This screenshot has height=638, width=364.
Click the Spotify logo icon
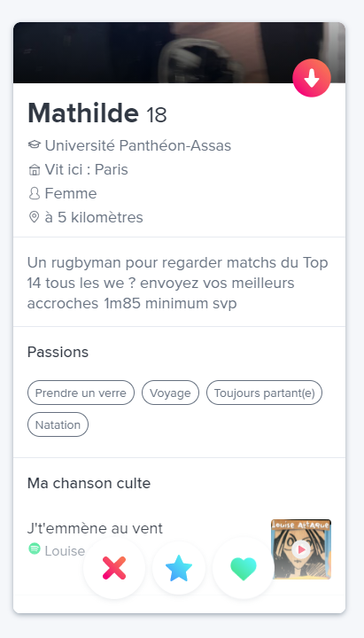click(35, 549)
